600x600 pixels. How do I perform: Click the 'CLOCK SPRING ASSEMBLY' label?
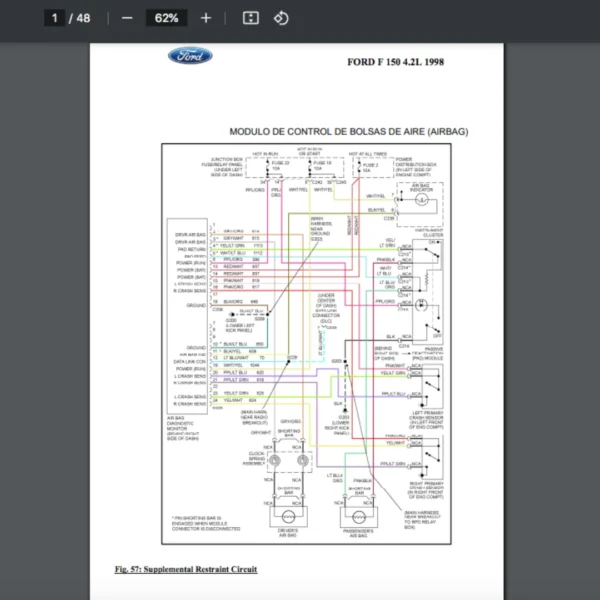[256, 458]
